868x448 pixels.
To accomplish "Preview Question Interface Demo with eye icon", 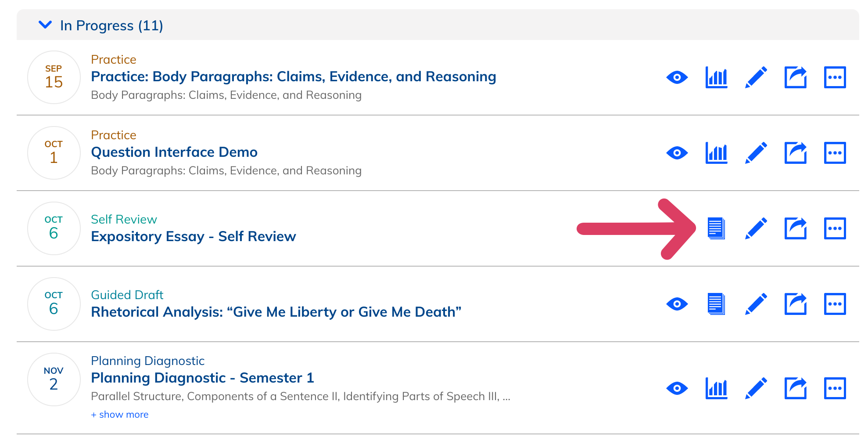I will 677,153.
